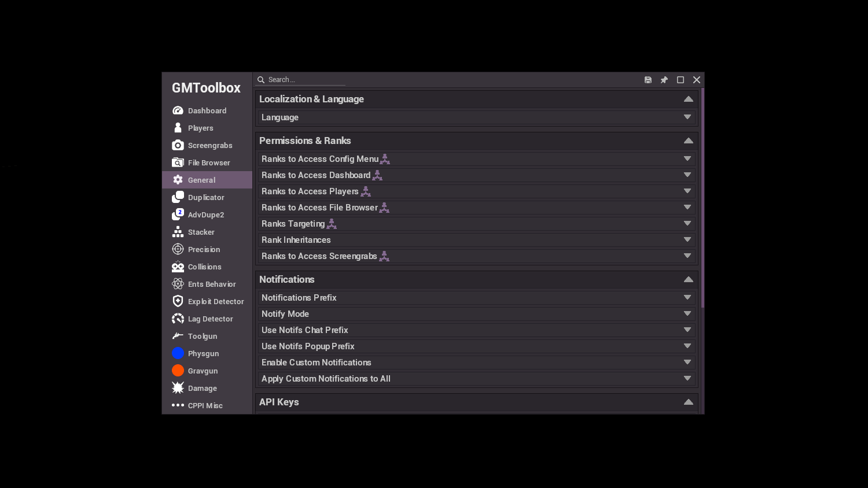Click the Collisions icon
Viewport: 868px width, 488px height.
178,267
